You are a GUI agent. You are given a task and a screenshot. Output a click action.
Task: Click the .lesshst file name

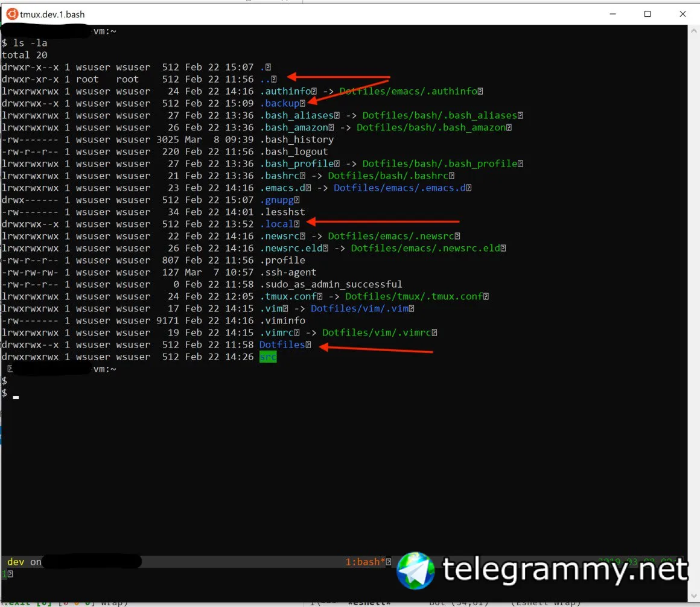[282, 212]
